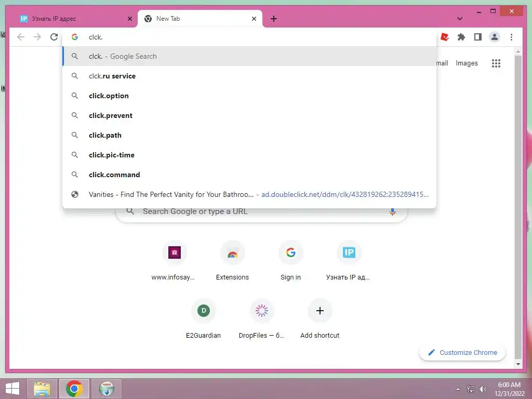Open the E2Guardian shortcut tile
This screenshot has height=399, width=532.
(x=204, y=320)
